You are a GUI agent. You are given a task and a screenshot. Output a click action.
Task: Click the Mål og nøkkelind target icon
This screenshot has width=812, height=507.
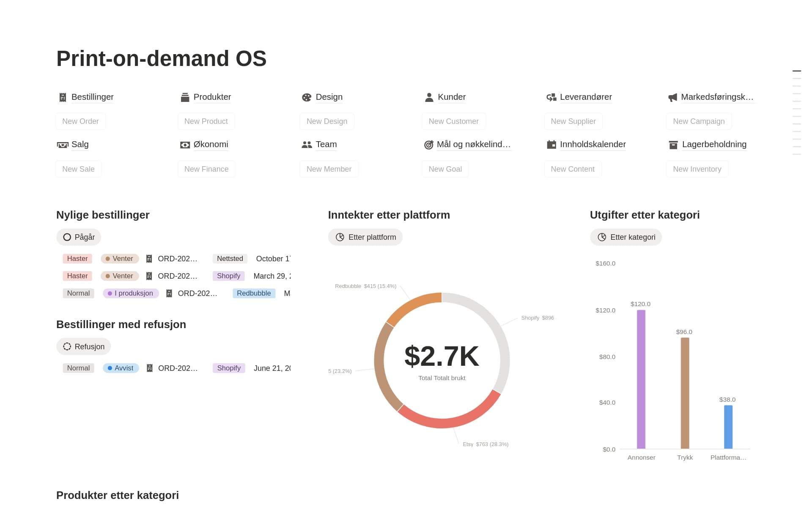429,145
